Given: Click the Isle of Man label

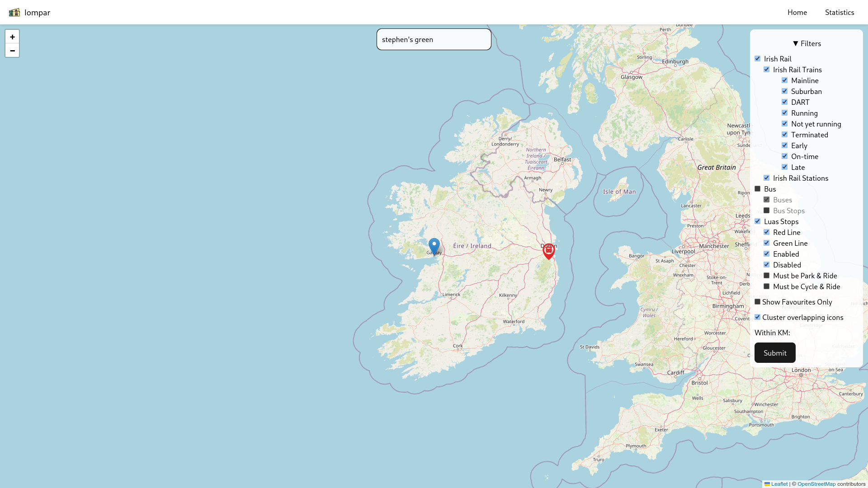Looking at the screenshot, I should coord(619,192).
